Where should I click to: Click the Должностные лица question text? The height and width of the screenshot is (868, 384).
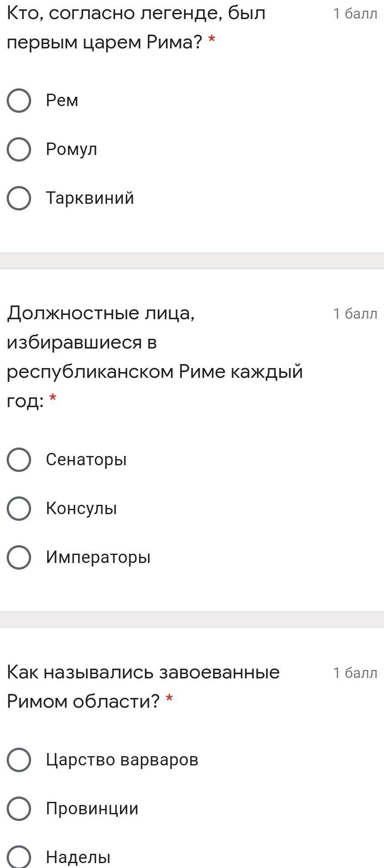click(x=154, y=357)
